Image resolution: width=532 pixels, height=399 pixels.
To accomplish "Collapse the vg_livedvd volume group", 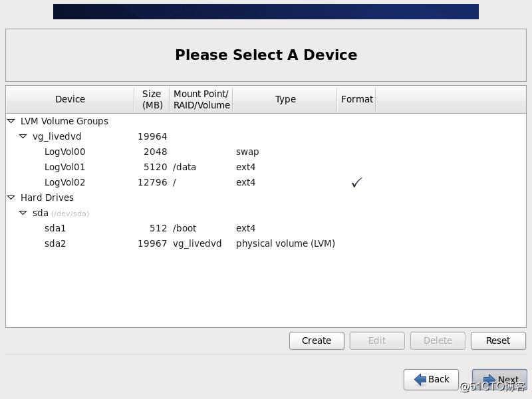I will click(23, 136).
